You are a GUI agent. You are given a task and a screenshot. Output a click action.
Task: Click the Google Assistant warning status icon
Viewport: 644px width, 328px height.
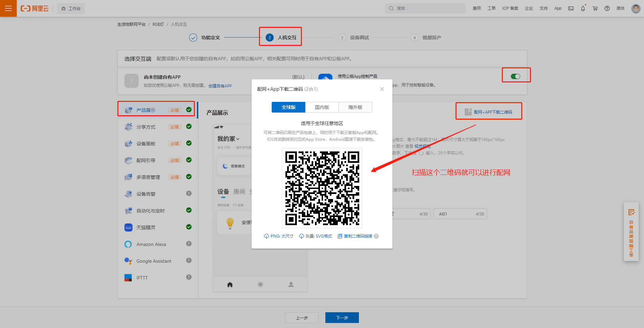(189, 260)
